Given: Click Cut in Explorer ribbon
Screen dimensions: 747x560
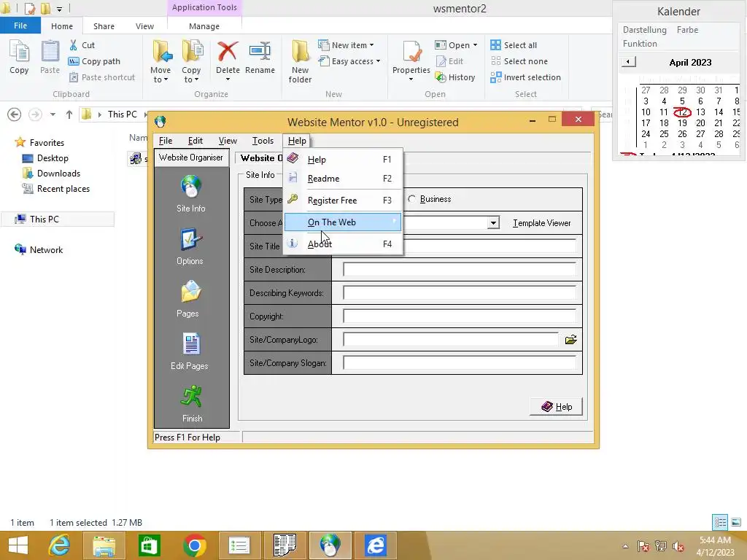Looking at the screenshot, I should [82, 45].
